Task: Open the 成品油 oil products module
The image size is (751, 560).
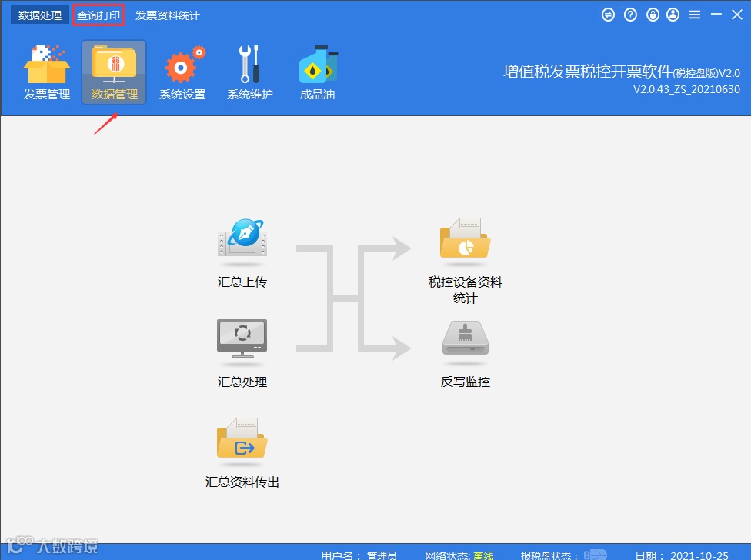Action: [318, 72]
